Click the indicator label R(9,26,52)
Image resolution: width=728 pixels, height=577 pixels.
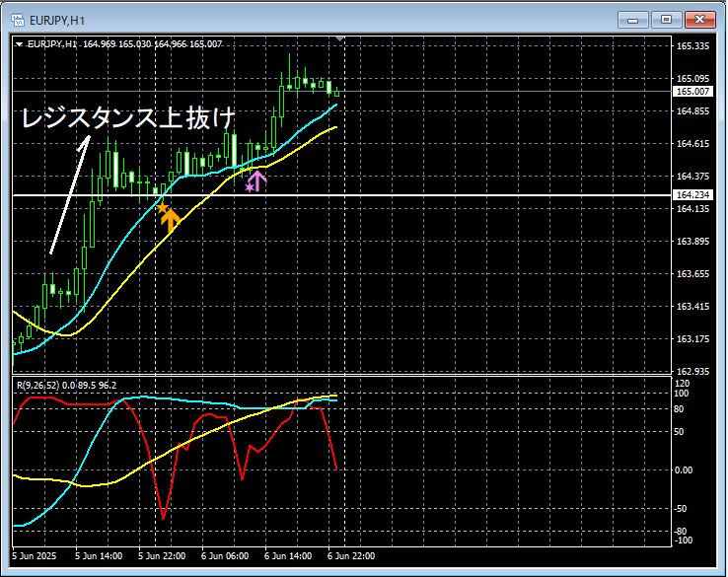point(37,386)
